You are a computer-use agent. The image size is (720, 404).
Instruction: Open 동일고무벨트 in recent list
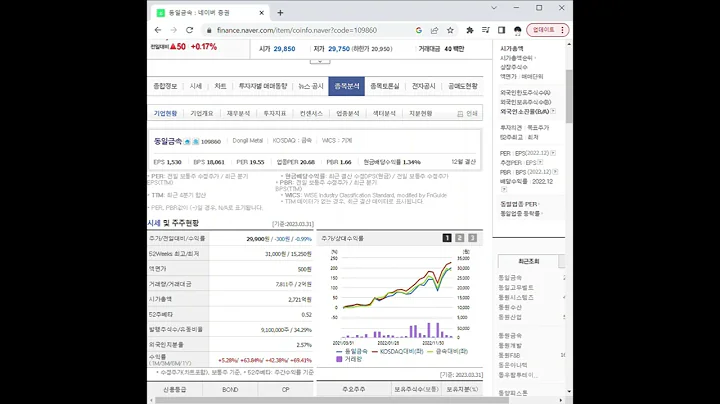[x=516, y=287]
